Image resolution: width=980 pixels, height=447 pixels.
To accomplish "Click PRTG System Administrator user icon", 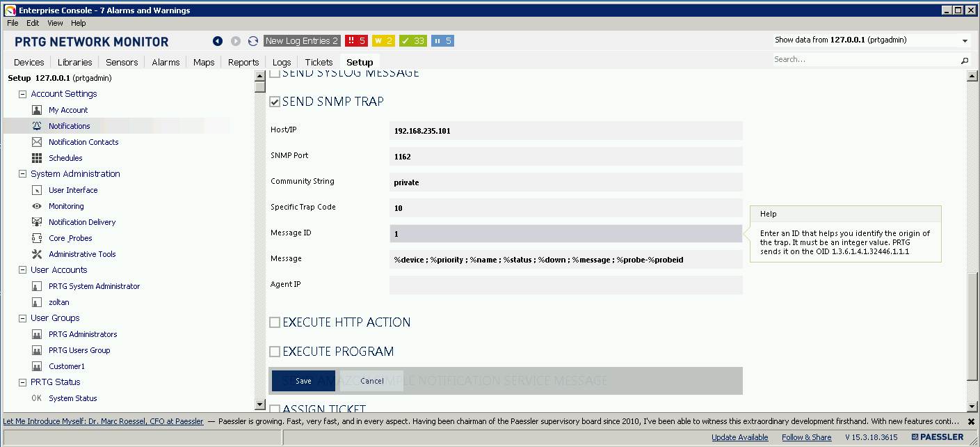I will pyautogui.click(x=37, y=286).
